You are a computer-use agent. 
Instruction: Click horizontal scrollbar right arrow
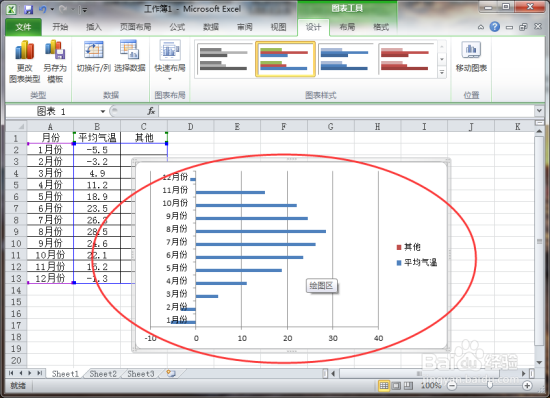(524, 373)
